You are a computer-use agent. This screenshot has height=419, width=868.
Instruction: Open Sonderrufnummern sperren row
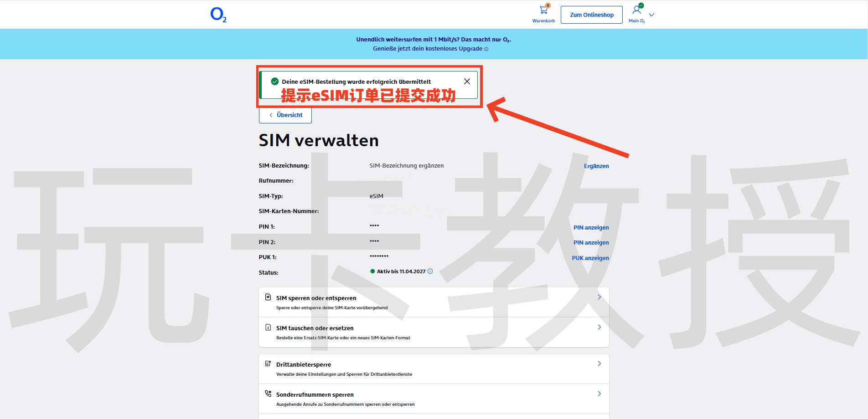coord(434,399)
